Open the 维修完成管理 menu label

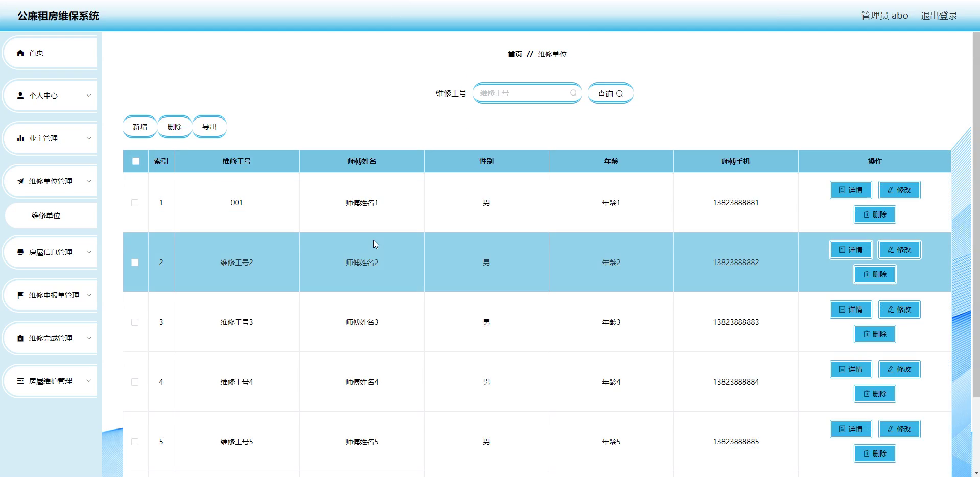coord(51,338)
